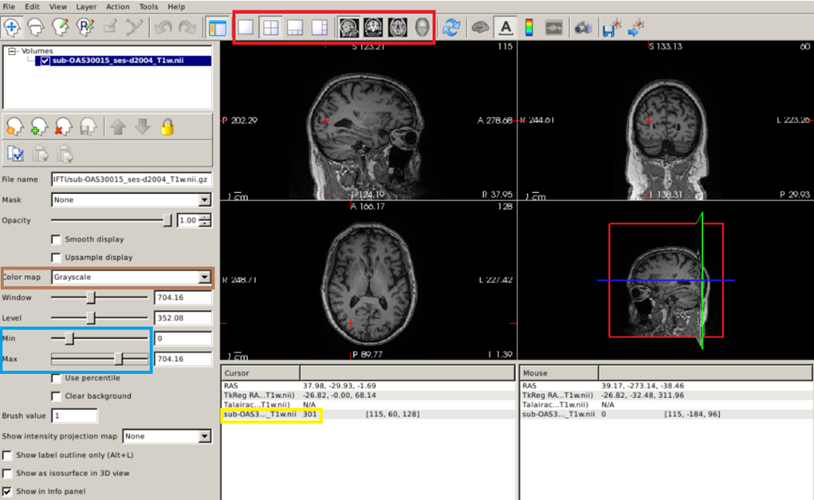The image size is (814, 500).
Task: Enable Smooth display checkbox
Action: click(56, 239)
